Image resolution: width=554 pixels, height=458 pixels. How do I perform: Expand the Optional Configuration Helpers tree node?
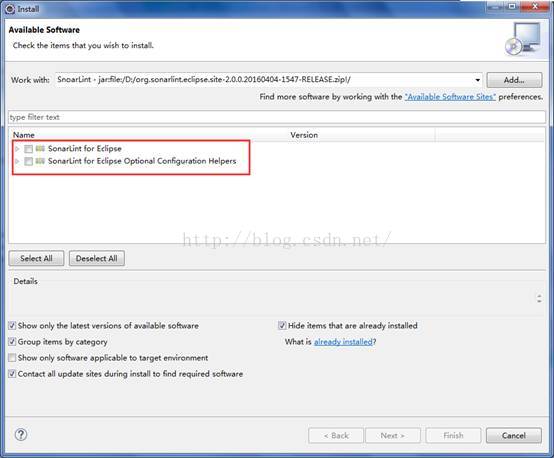(x=17, y=162)
